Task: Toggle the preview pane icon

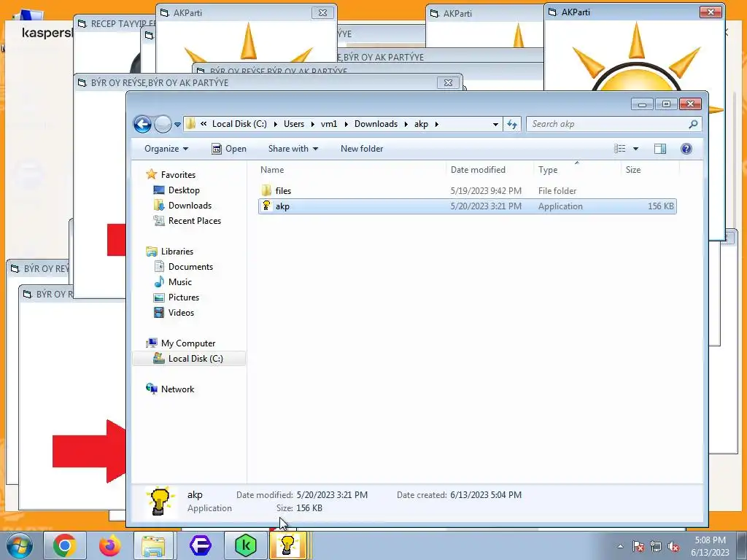Action: click(659, 149)
